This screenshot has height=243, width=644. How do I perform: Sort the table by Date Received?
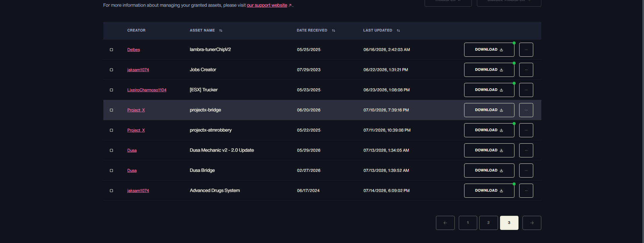(334, 31)
